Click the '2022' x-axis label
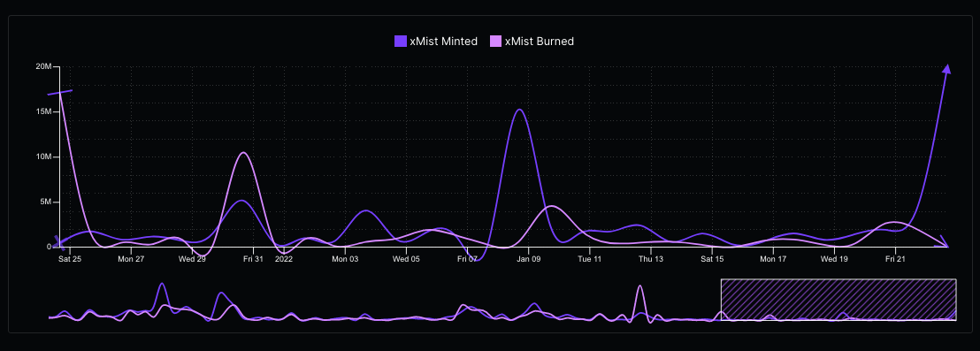The width and height of the screenshot is (980, 351). 284,258
